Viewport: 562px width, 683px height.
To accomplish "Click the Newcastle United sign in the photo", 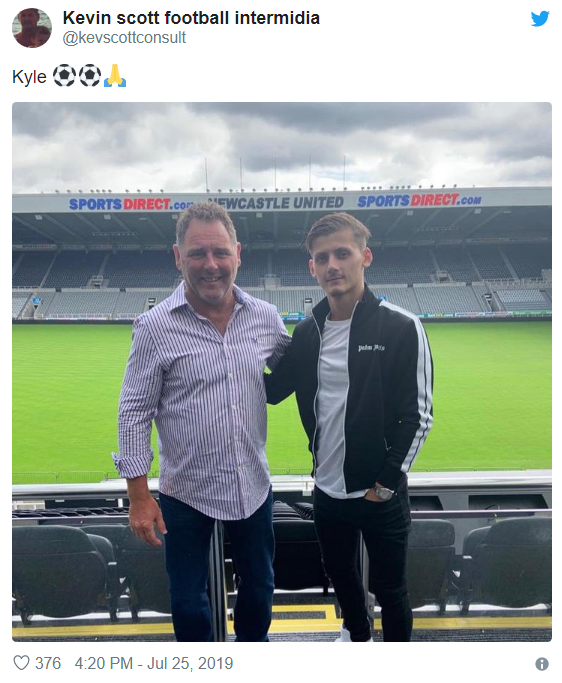I will [276, 203].
